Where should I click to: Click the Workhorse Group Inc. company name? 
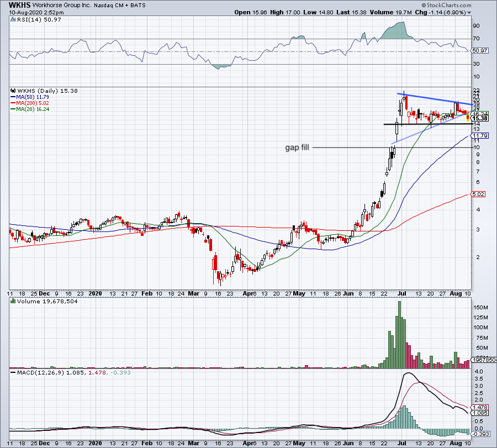pyautogui.click(x=62, y=6)
